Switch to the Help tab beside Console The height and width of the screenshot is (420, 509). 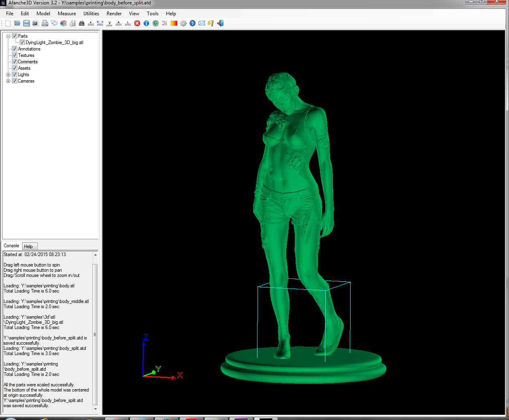[x=29, y=246]
